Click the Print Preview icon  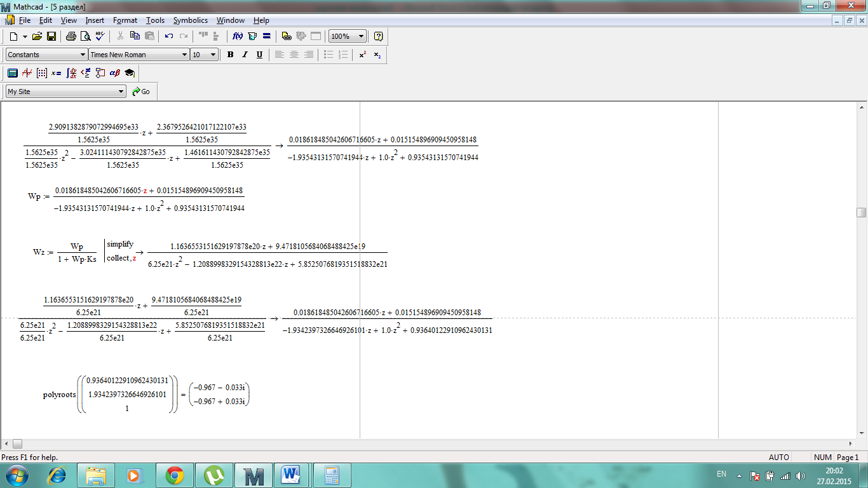point(85,36)
